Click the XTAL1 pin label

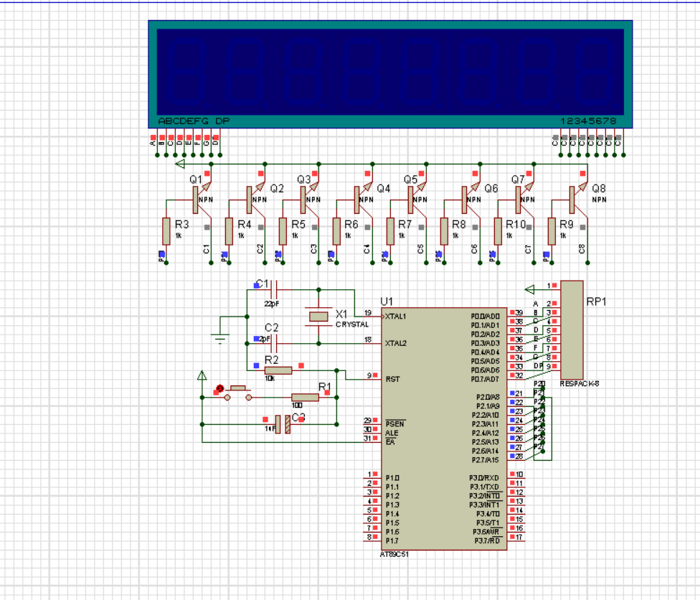395,317
